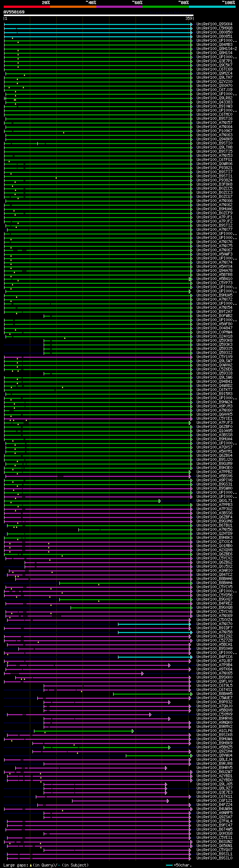This screenshot has height=868, width=239.
Task: Select the UniRef100_Q10A95 entry
Action: 214,431
